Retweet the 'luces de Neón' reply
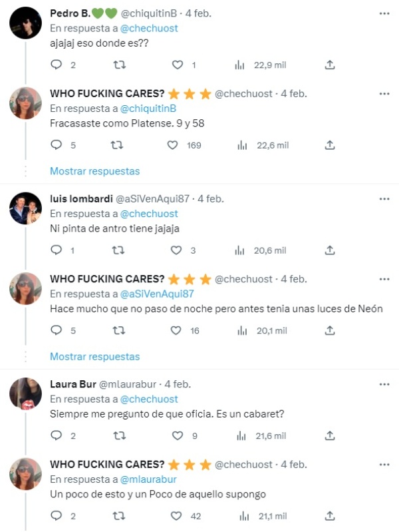 tap(120, 330)
